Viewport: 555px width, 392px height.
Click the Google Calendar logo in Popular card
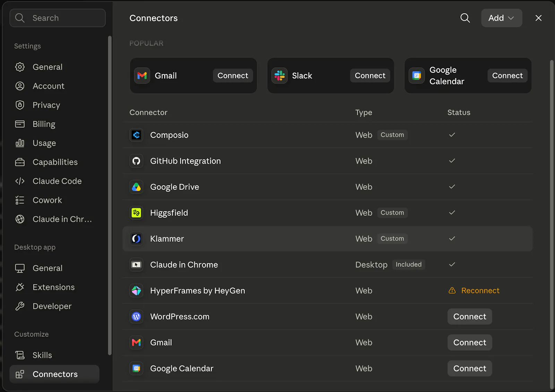click(417, 76)
